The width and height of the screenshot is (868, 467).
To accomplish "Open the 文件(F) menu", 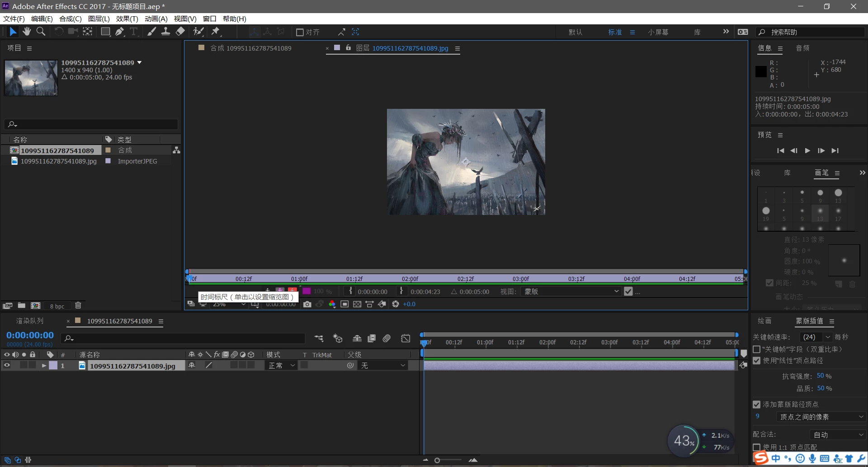I will point(14,19).
